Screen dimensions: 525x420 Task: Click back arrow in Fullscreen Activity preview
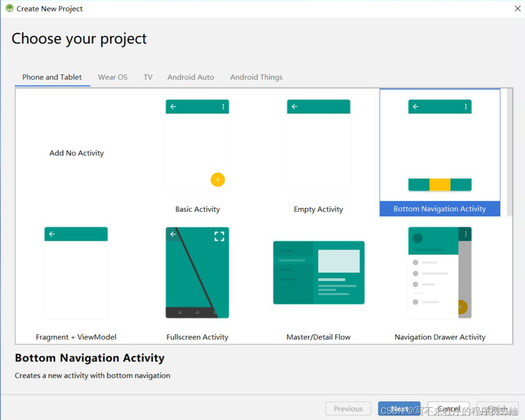[x=173, y=234]
